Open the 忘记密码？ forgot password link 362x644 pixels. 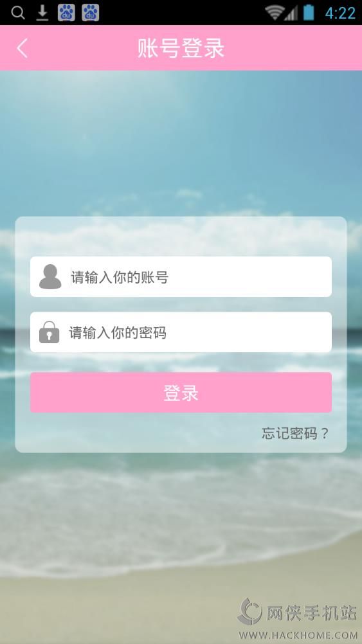point(295,433)
